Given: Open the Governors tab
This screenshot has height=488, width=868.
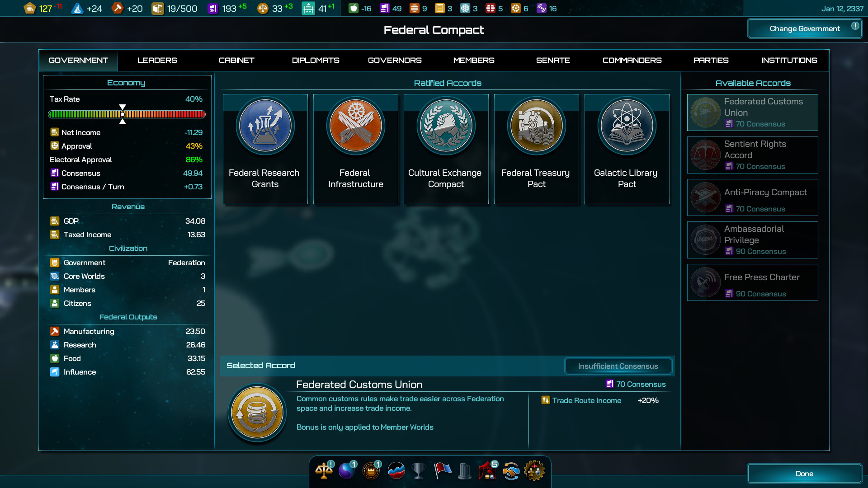Looking at the screenshot, I should pos(395,60).
